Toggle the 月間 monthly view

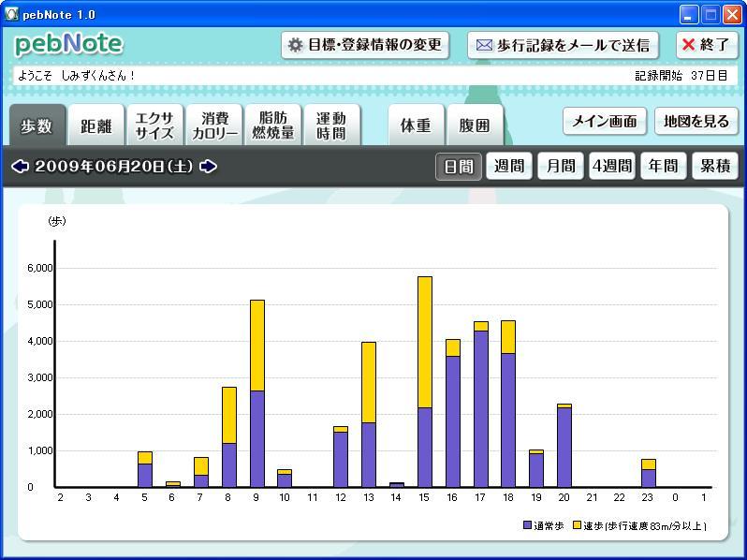561,167
